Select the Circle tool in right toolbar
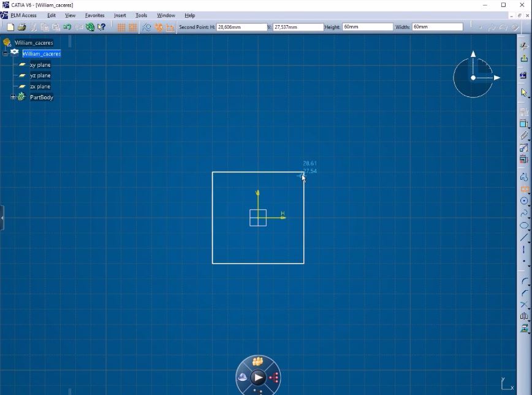 [x=524, y=201]
